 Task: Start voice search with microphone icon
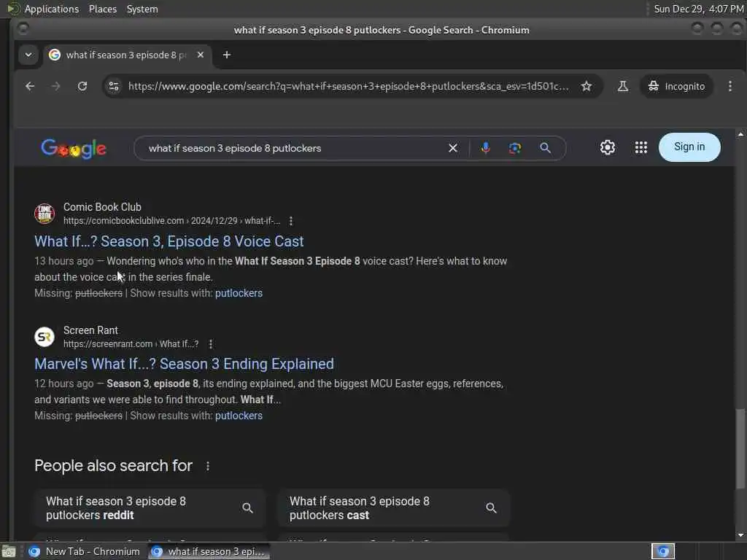tap(485, 148)
